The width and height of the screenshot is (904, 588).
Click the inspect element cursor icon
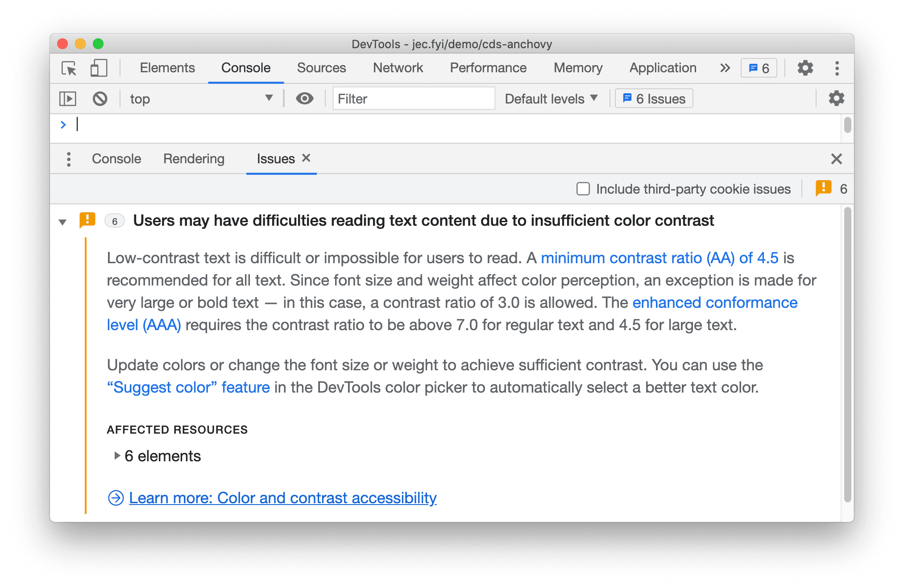pyautogui.click(x=69, y=67)
